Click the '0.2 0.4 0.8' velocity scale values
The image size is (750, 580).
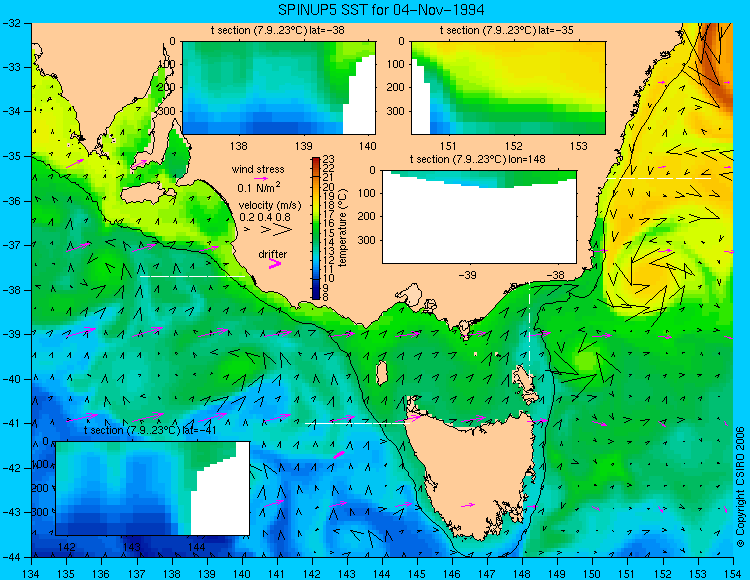tap(265, 217)
